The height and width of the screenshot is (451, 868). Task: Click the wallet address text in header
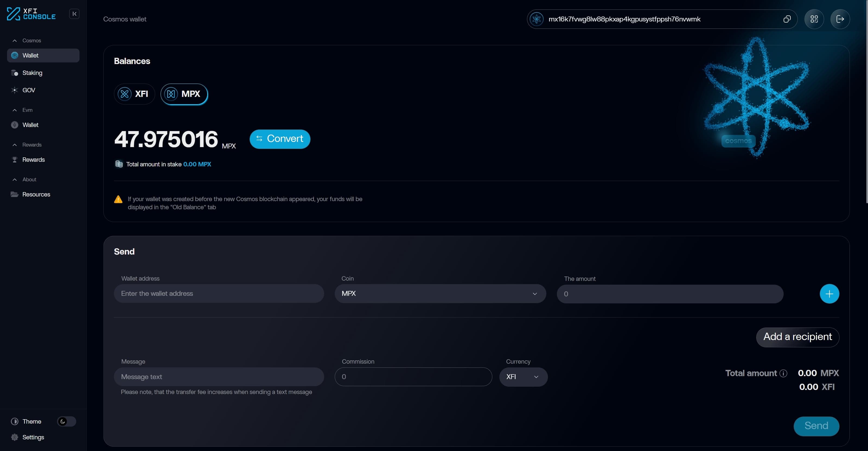point(624,19)
